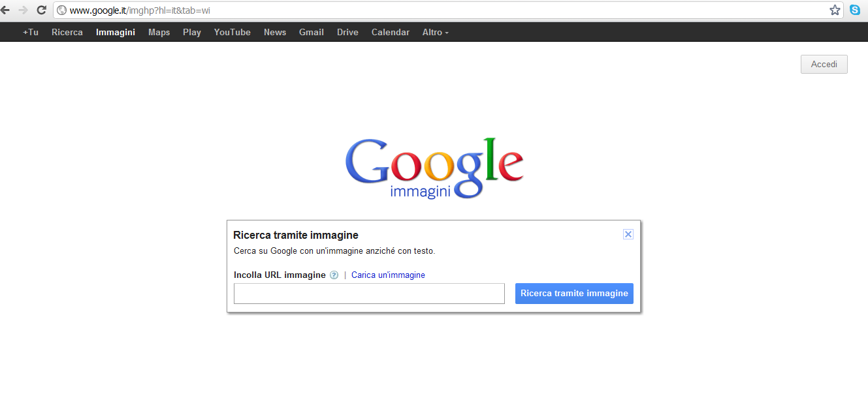Focus the image URL input field

click(x=369, y=294)
